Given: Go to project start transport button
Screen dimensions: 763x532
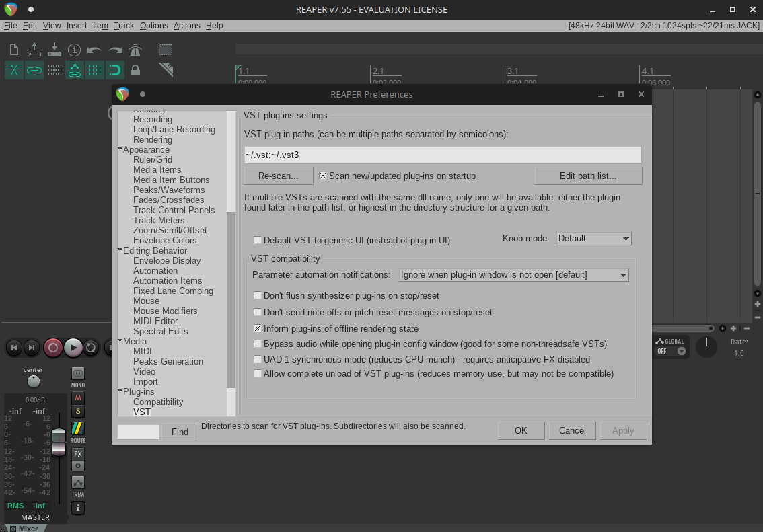Looking at the screenshot, I should (14, 348).
